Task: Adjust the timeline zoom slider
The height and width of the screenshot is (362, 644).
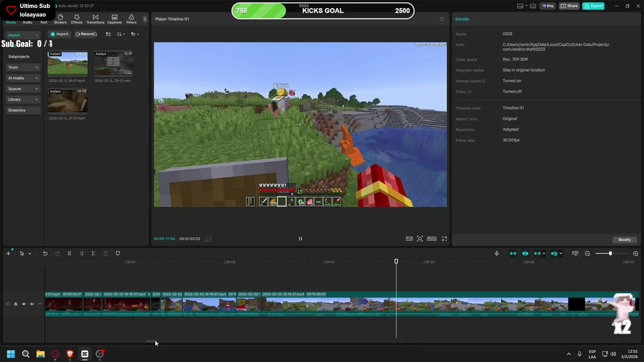Action: click(x=610, y=253)
